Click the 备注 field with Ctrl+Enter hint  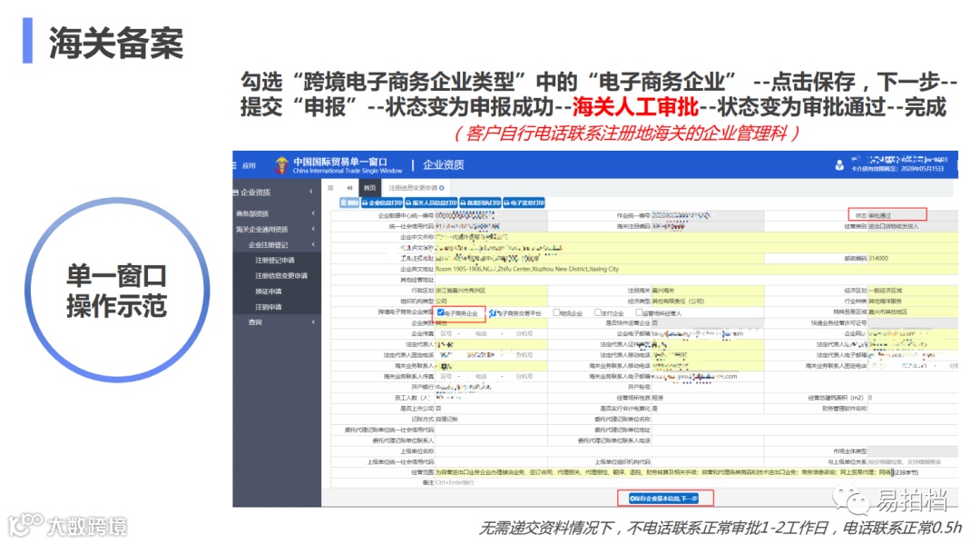tap(696, 483)
